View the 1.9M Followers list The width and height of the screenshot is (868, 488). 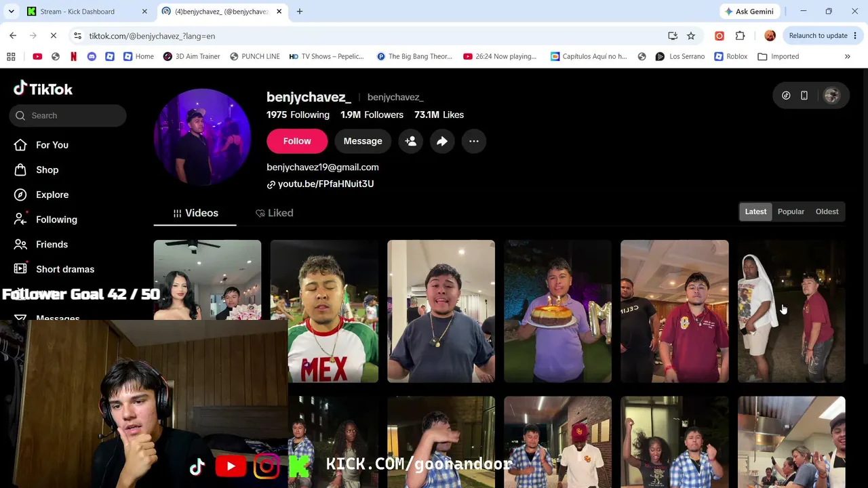pos(372,115)
